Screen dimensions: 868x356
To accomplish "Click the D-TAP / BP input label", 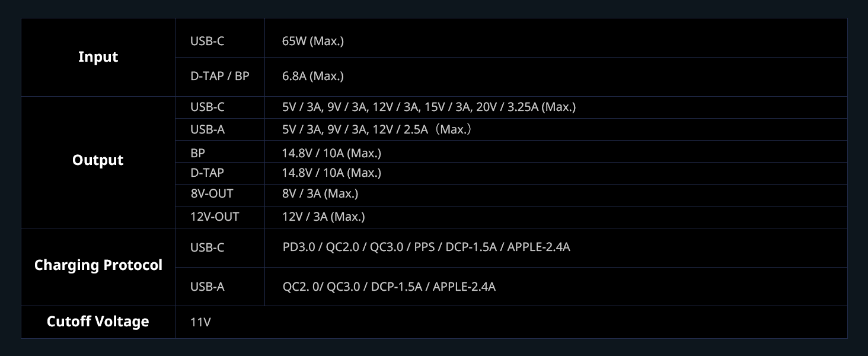I will tap(219, 76).
